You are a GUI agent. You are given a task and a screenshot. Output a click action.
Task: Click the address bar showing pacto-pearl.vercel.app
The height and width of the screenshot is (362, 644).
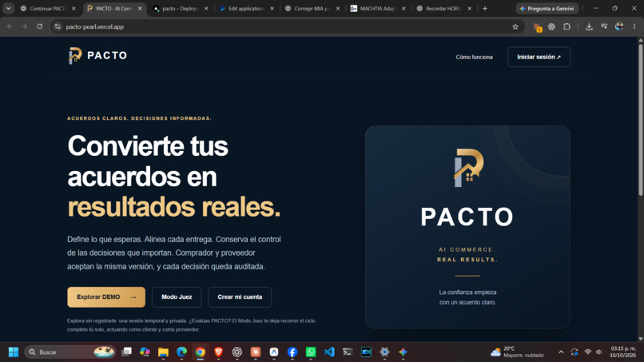click(x=288, y=26)
